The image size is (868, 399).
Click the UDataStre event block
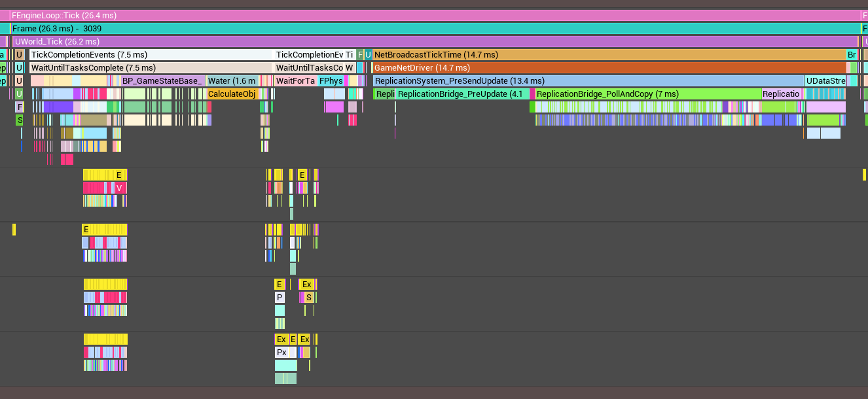[825, 81]
